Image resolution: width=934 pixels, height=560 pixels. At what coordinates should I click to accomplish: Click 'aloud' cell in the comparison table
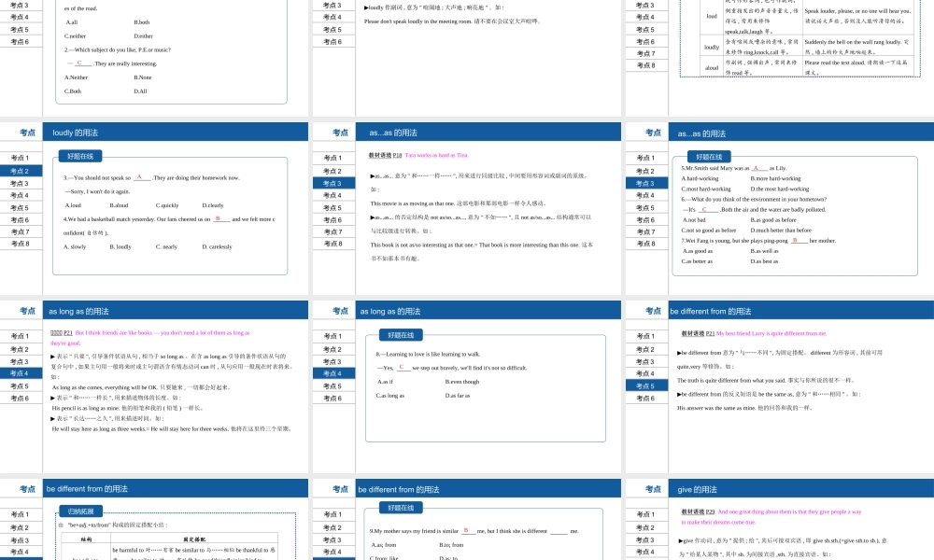(x=711, y=68)
